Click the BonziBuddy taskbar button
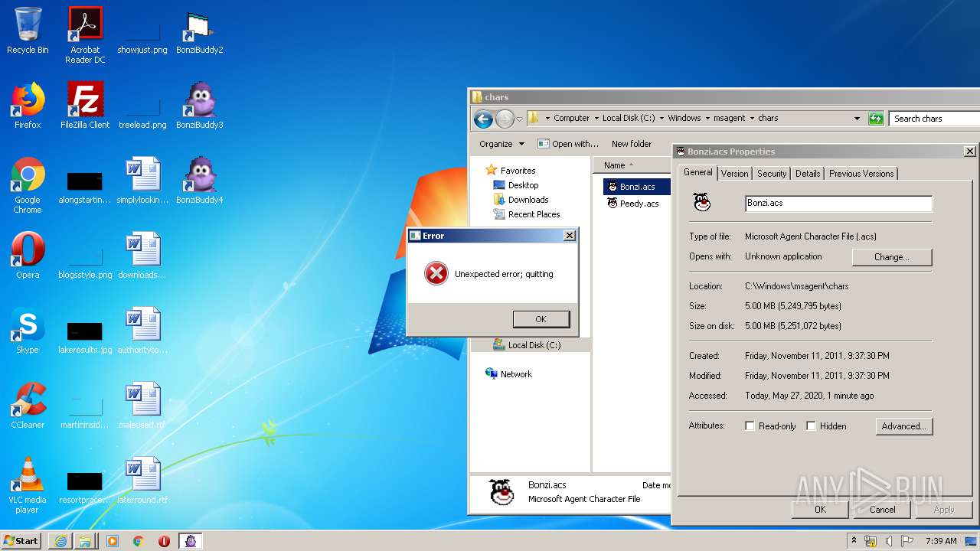 (x=191, y=541)
